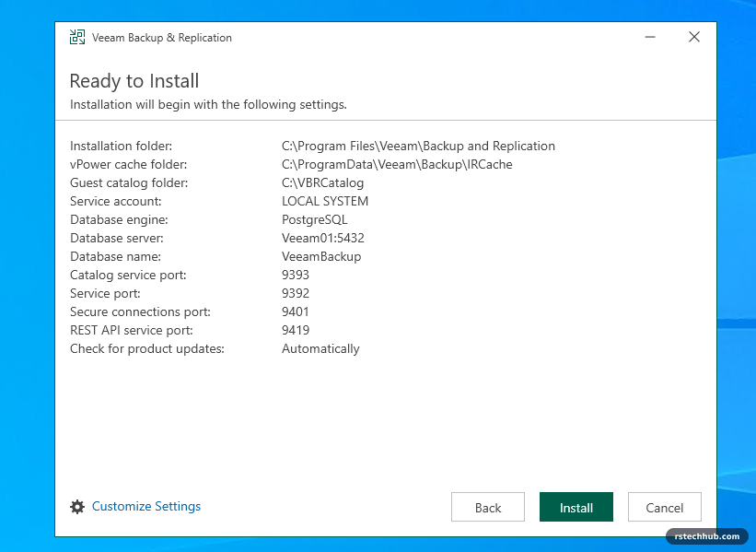Click the 'Check for product updates:' label

147,349
